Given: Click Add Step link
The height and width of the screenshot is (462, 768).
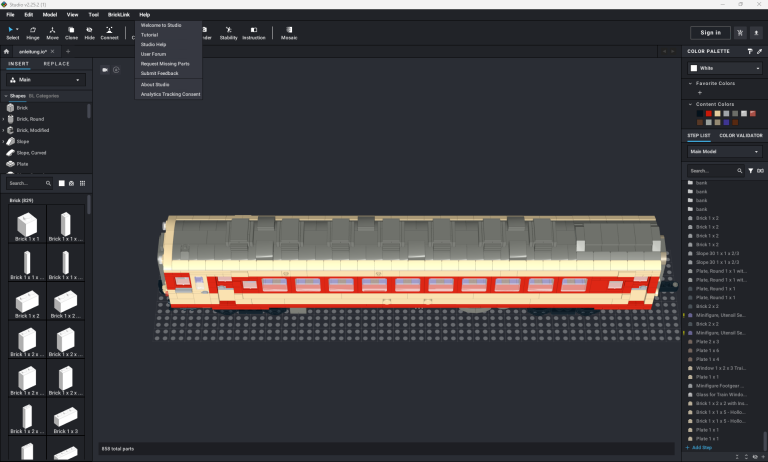Looking at the screenshot, I should pyautogui.click(x=701, y=448).
